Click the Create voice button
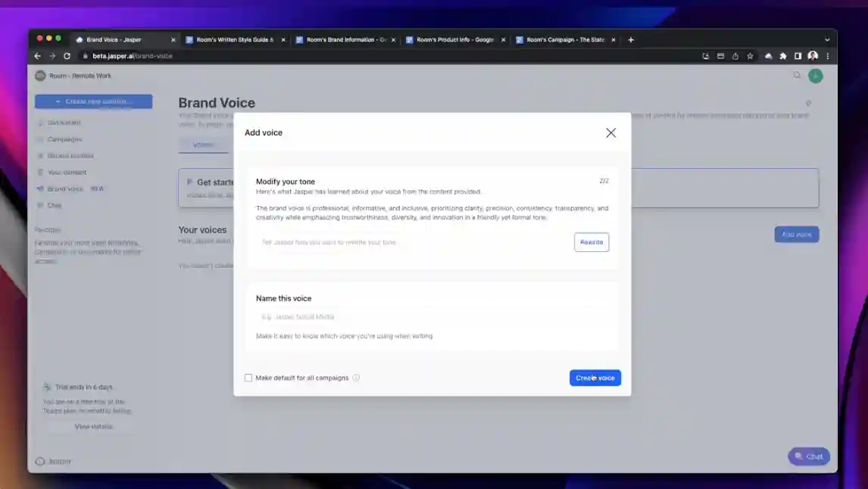Screen dimensions: 868x489 pos(595,378)
